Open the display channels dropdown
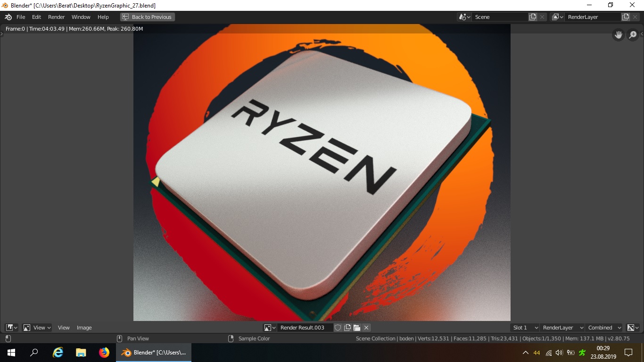 click(x=633, y=328)
